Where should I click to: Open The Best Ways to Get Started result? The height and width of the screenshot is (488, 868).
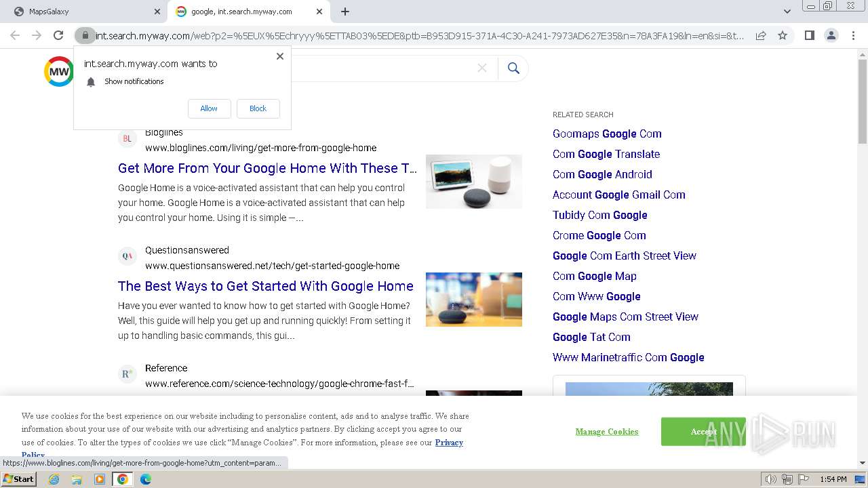(265, 286)
